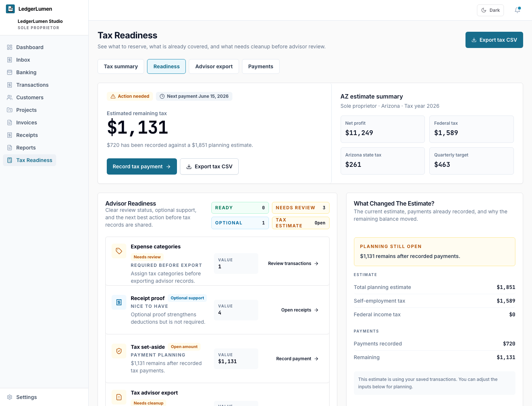The width and height of the screenshot is (532, 406).
Task: Click the Expense categories tag icon
Action: coord(119,251)
